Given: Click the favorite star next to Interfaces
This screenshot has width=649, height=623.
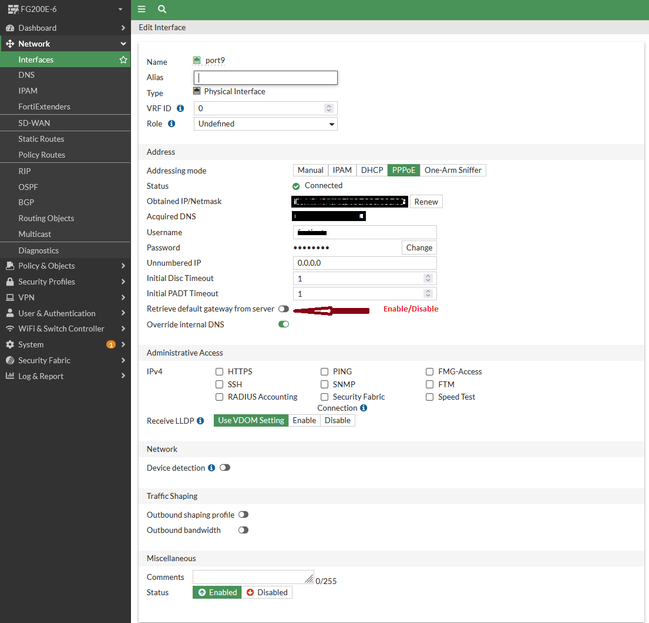Looking at the screenshot, I should tap(123, 60).
